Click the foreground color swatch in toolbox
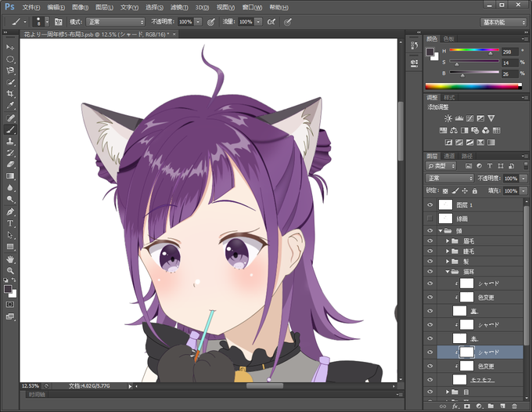 (8, 289)
